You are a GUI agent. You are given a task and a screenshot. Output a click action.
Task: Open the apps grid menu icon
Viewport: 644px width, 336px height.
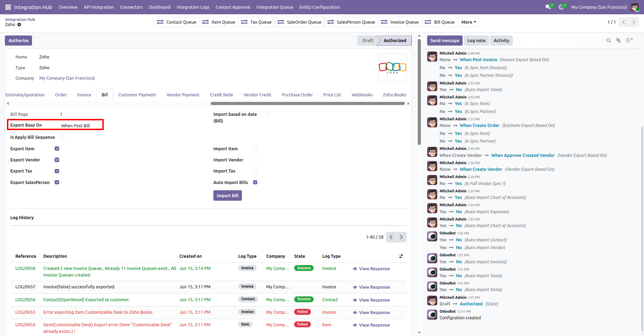(8, 7)
